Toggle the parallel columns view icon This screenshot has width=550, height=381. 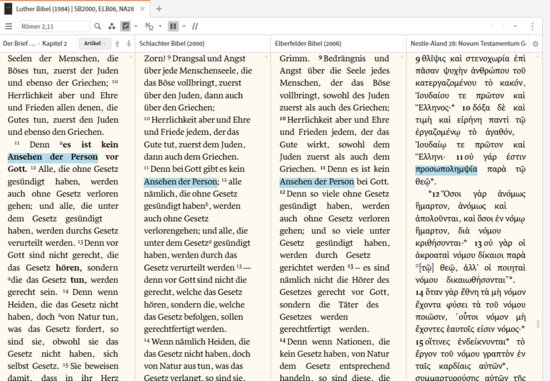pyautogui.click(x=173, y=26)
